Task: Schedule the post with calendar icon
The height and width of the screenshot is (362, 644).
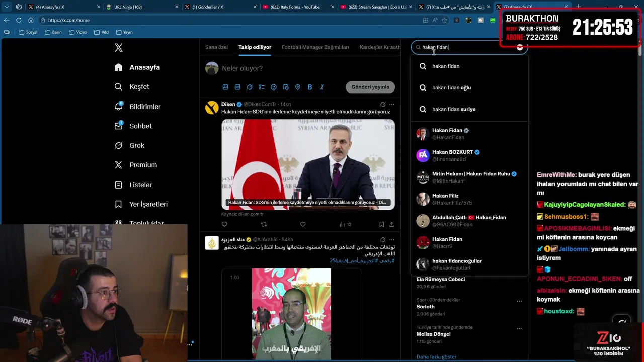Action: [x=286, y=87]
